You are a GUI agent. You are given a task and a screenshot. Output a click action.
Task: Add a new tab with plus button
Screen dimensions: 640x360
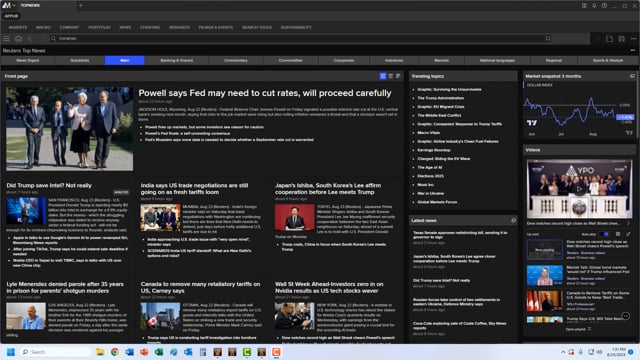pyautogui.click(x=80, y=5)
